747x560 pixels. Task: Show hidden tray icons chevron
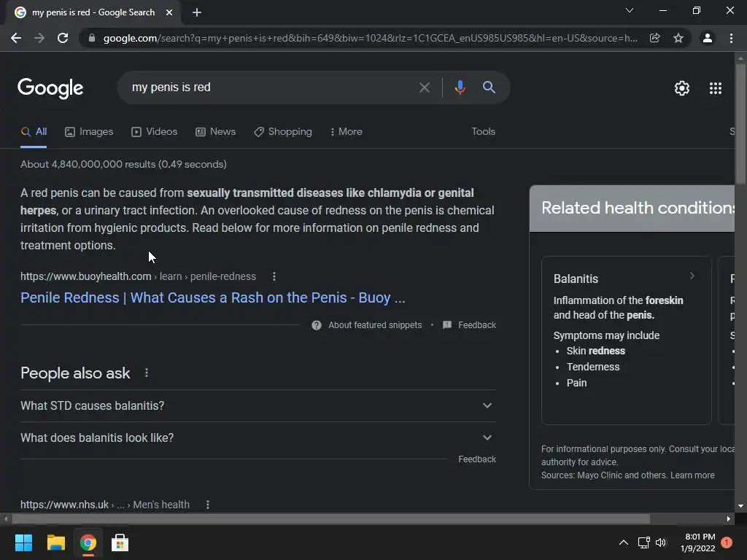click(623, 542)
